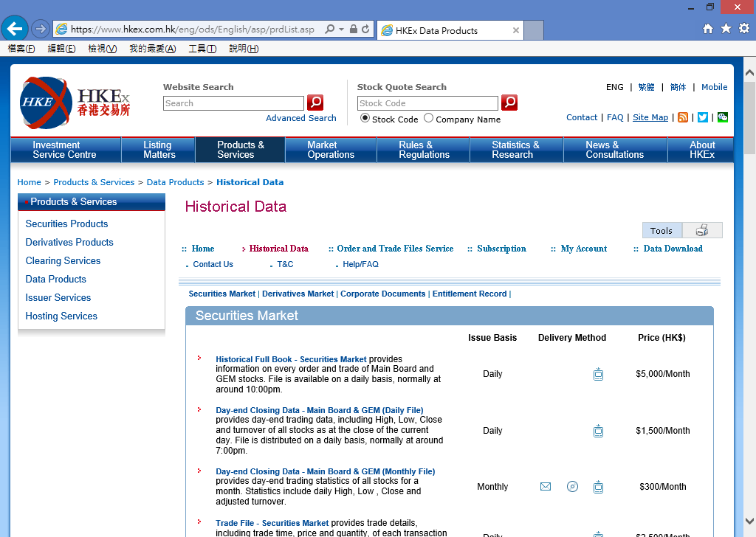
Task: Click the red Stock Quote Search magnifier button
Action: coord(509,102)
